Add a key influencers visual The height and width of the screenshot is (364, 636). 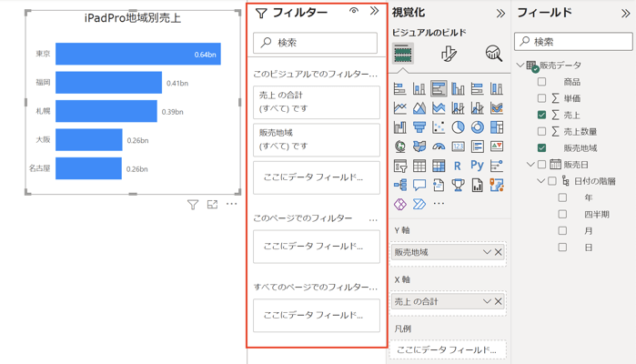tap(497, 166)
